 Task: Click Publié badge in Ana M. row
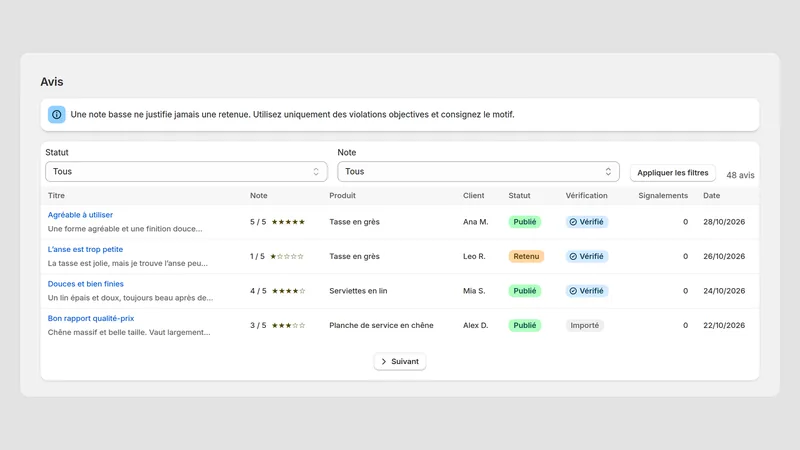pos(524,222)
